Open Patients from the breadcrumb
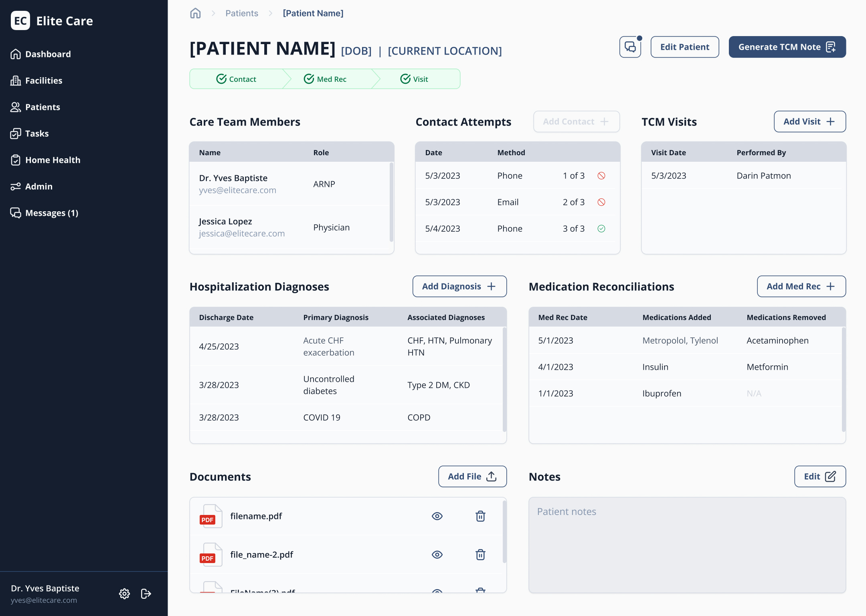This screenshot has width=866, height=616. (241, 13)
